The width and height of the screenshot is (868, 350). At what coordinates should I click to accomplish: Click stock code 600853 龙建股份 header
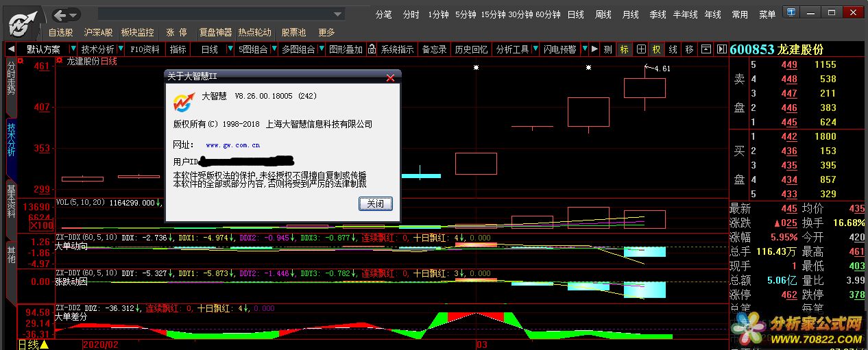(776, 49)
